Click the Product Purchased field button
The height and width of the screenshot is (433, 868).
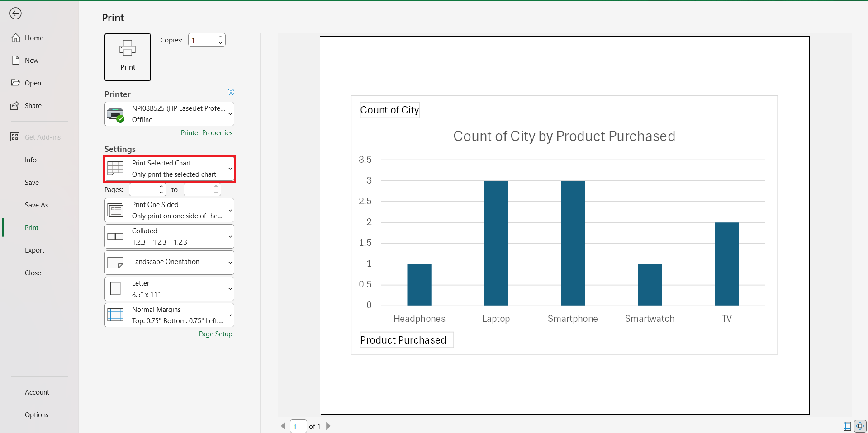[407, 340]
